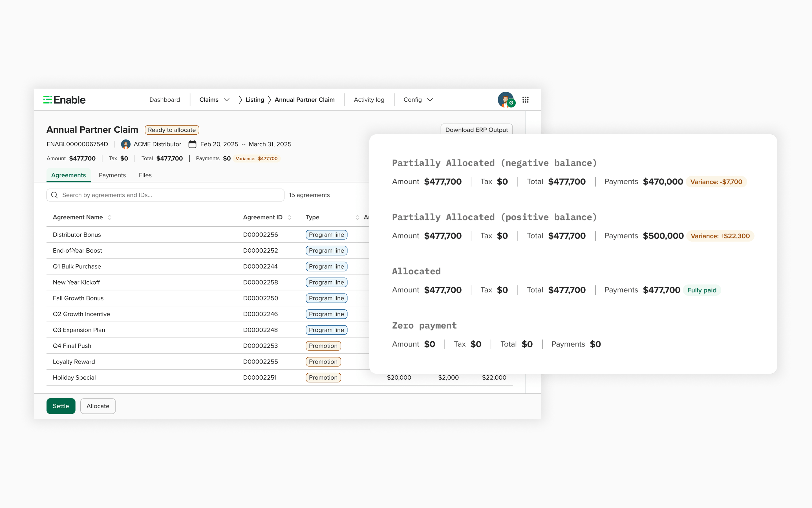Viewport: 812px width, 508px height.
Task: Open Claims menu item
Action: click(x=209, y=100)
